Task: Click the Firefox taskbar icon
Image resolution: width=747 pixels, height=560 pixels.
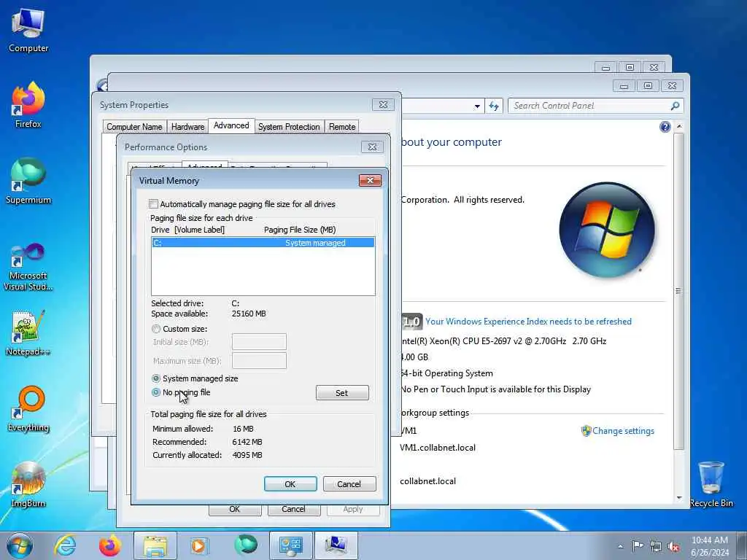Action: (x=109, y=545)
